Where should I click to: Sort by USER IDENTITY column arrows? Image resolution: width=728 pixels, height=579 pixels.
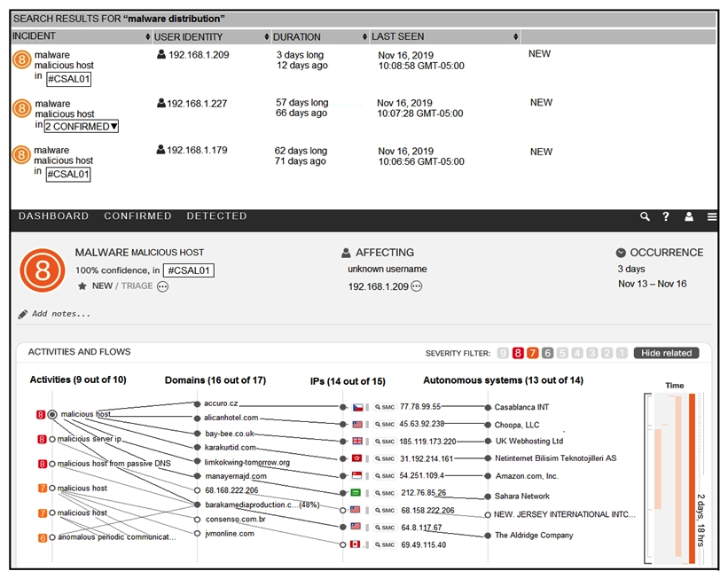point(267,36)
